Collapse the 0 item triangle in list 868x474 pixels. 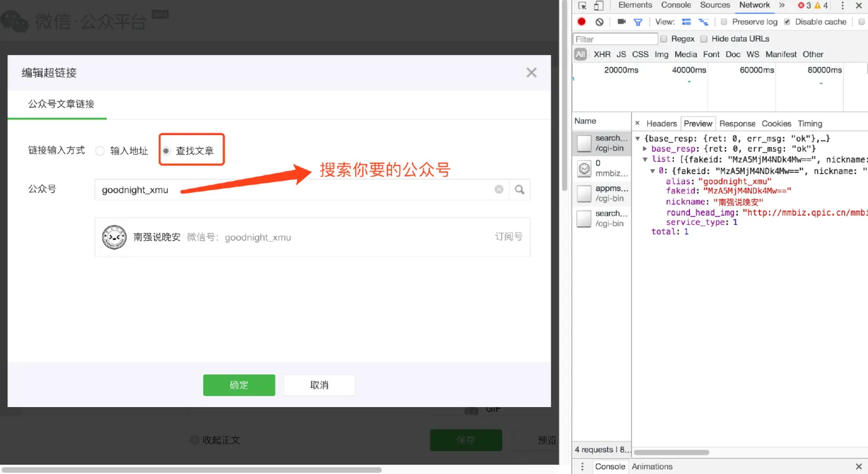[653, 170]
